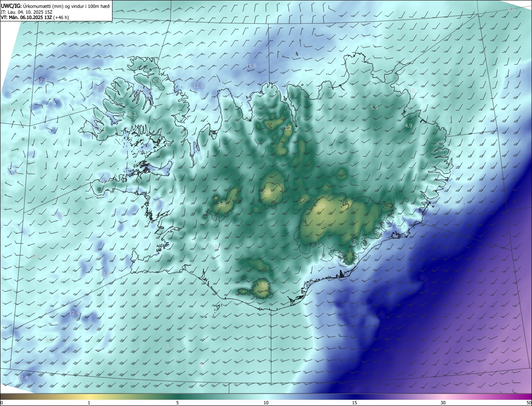Click the 4.9 value label on the map
This screenshot has width=532, height=406.
pos(409,126)
